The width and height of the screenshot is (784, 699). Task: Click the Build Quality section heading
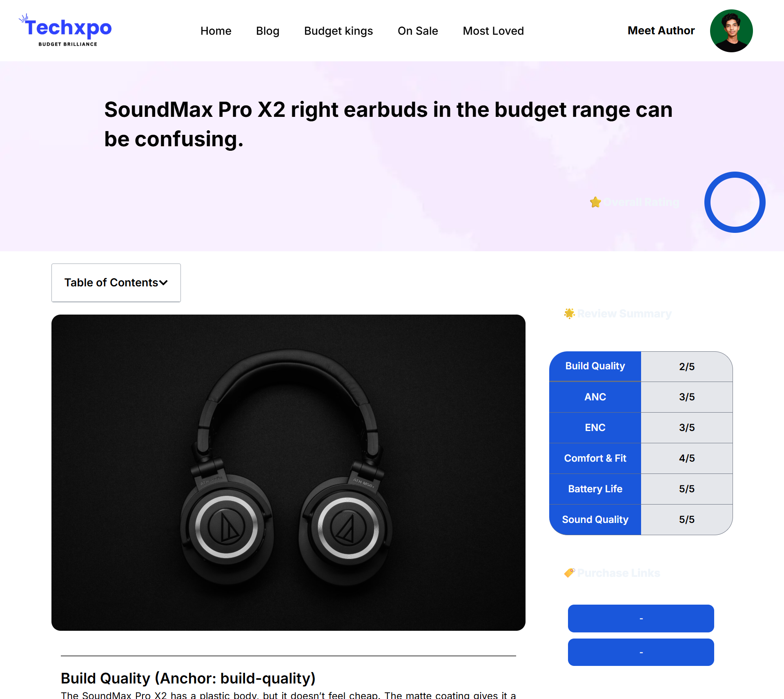[188, 678]
